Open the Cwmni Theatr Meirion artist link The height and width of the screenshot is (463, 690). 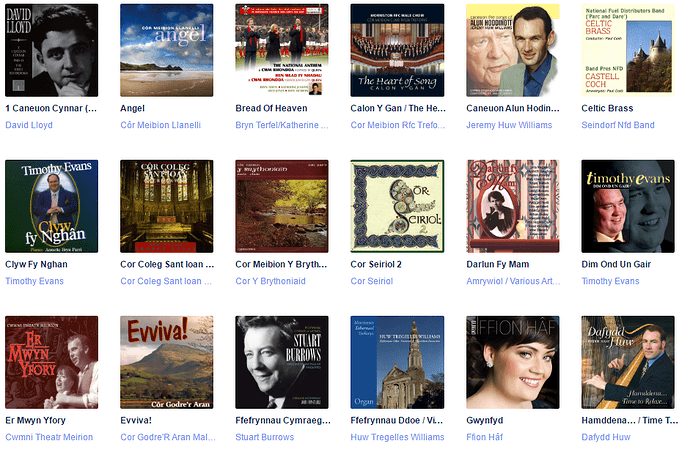click(49, 437)
